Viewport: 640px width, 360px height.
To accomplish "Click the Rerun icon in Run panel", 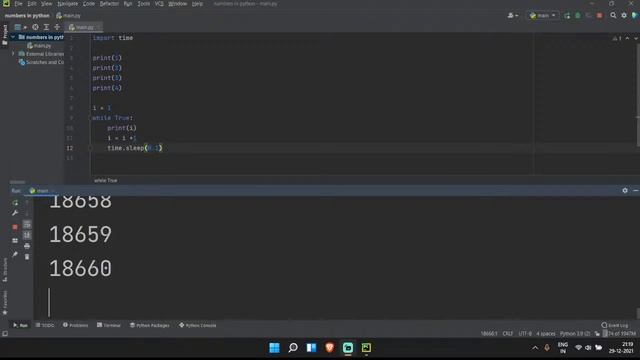I will (x=15, y=203).
